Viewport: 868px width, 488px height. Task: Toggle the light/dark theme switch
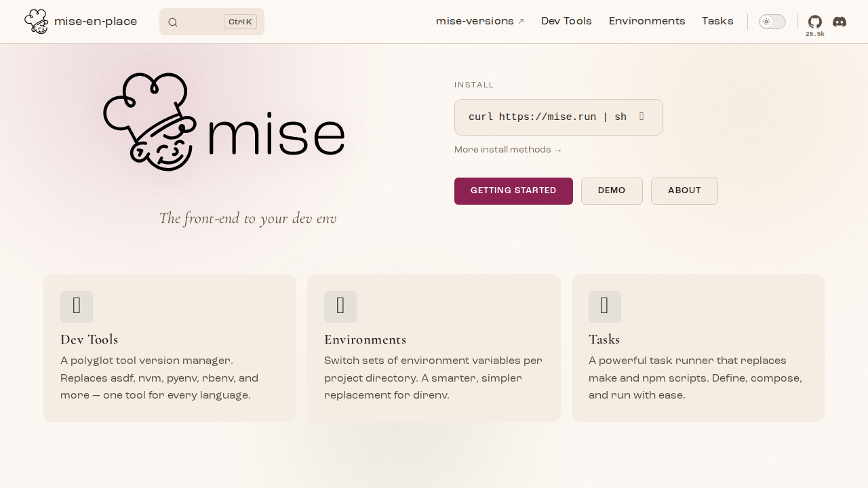(772, 22)
